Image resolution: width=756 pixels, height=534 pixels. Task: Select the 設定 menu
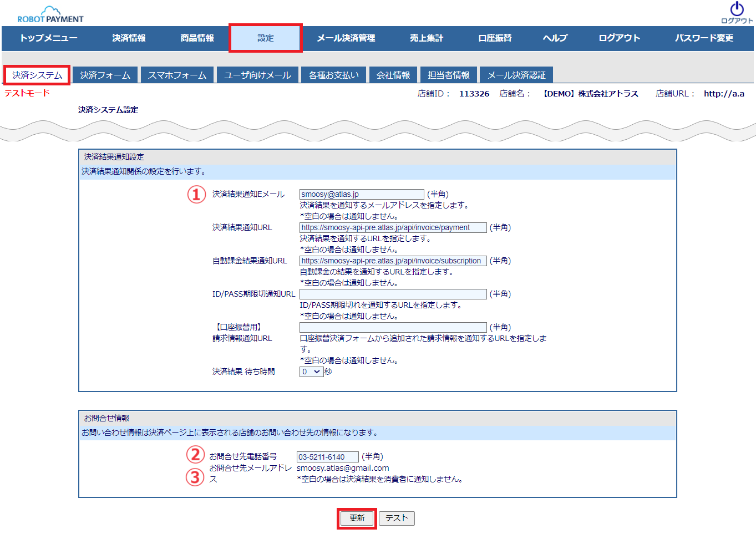[266, 38]
